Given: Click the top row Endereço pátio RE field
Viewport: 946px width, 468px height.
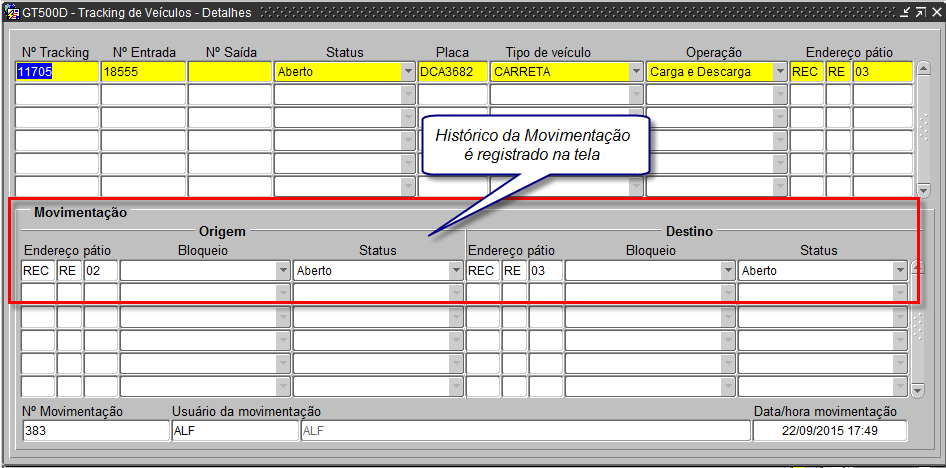Looking at the screenshot, I should 838,72.
